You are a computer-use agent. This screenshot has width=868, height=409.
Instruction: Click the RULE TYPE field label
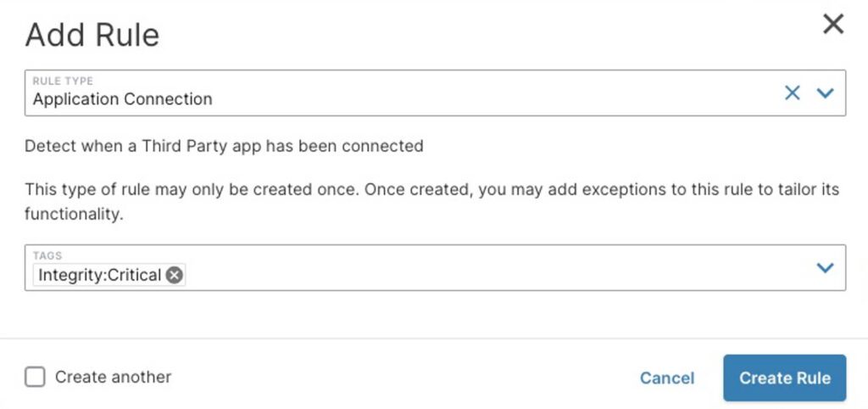(62, 81)
